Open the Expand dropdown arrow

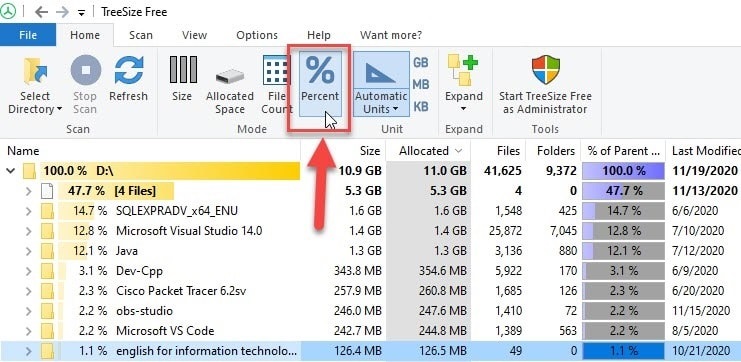(463, 109)
